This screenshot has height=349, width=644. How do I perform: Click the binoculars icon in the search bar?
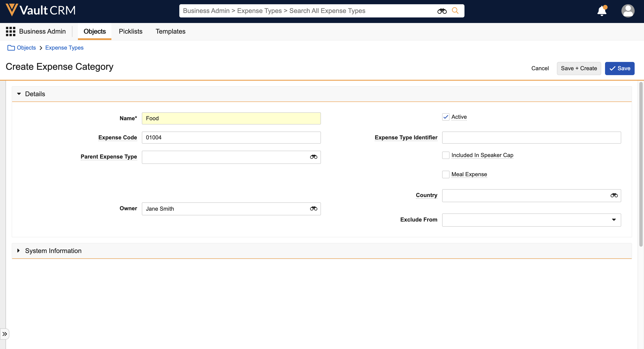tap(442, 11)
